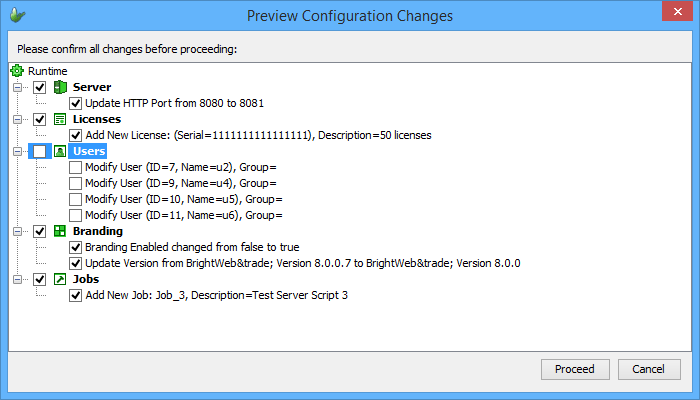Click the Users category icon
This screenshot has width=700, height=400.
pyautogui.click(x=59, y=152)
